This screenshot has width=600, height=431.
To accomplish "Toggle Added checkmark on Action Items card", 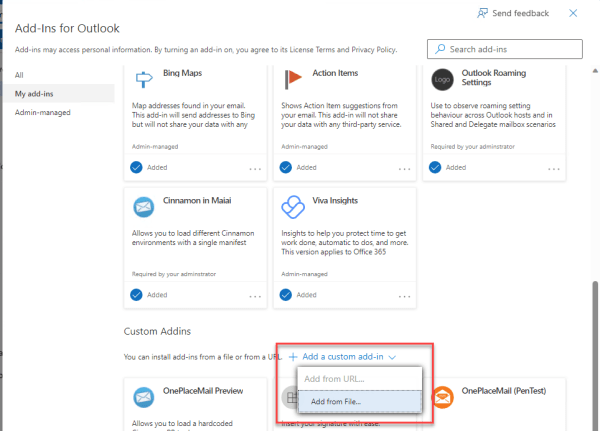I will point(286,168).
